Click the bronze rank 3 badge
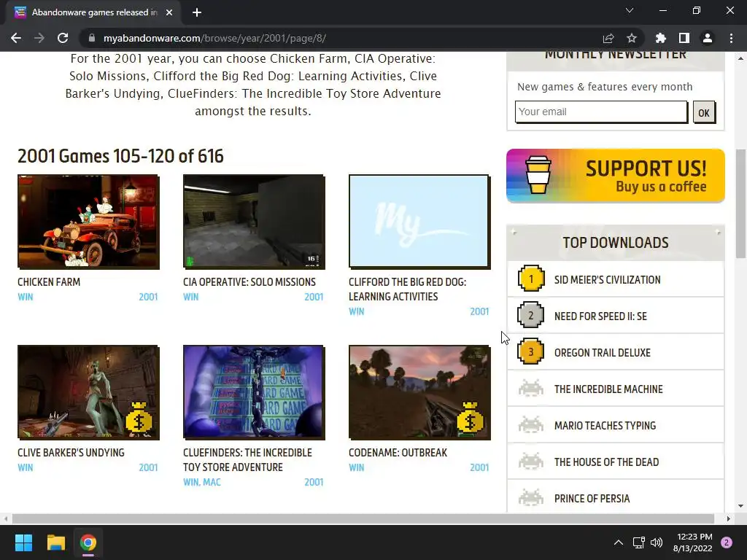This screenshot has height=560, width=747. (x=531, y=351)
